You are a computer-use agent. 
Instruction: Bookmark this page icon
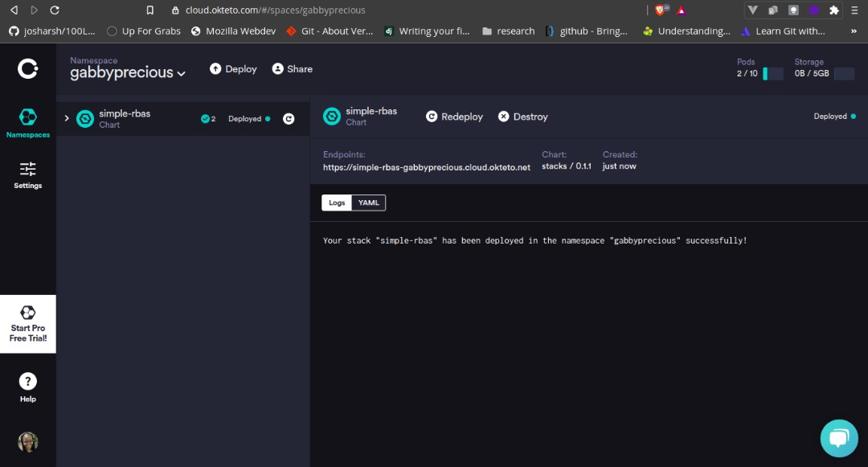pyautogui.click(x=149, y=10)
